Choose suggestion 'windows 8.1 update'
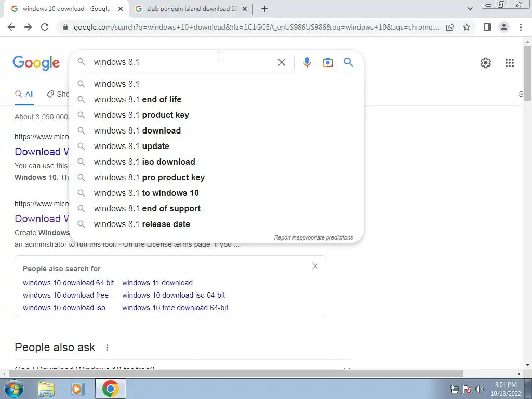 coord(216,146)
